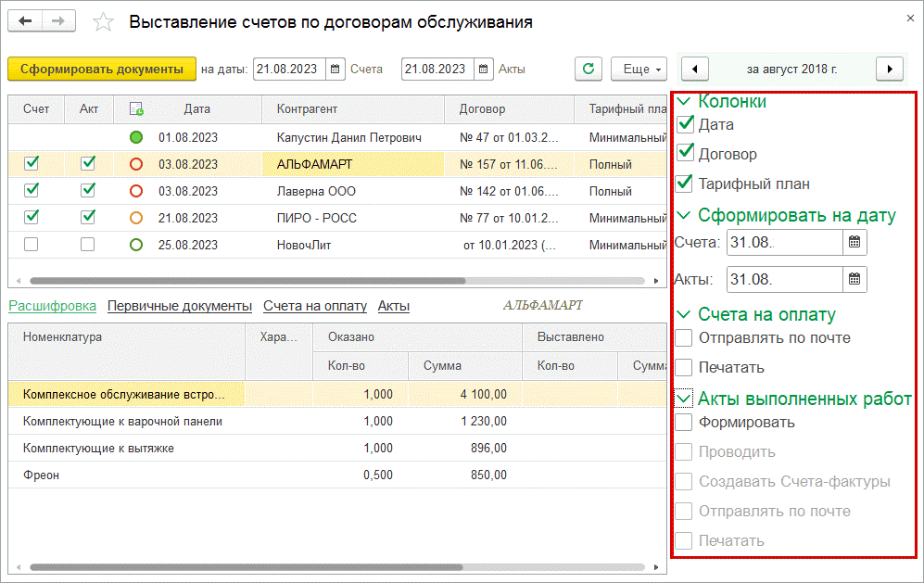Screen dimensions: 924x583
Task: Add page to favorites with star icon
Action: coord(105,21)
